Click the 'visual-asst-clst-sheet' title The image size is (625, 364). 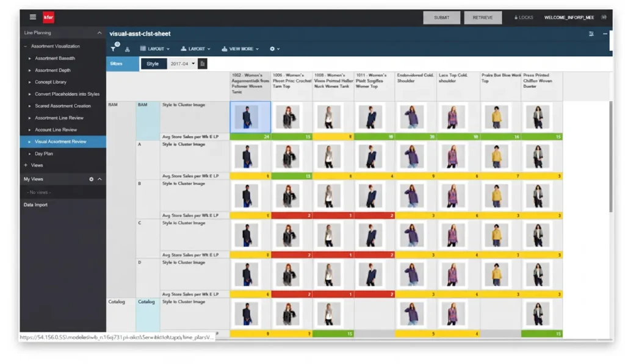(140, 34)
